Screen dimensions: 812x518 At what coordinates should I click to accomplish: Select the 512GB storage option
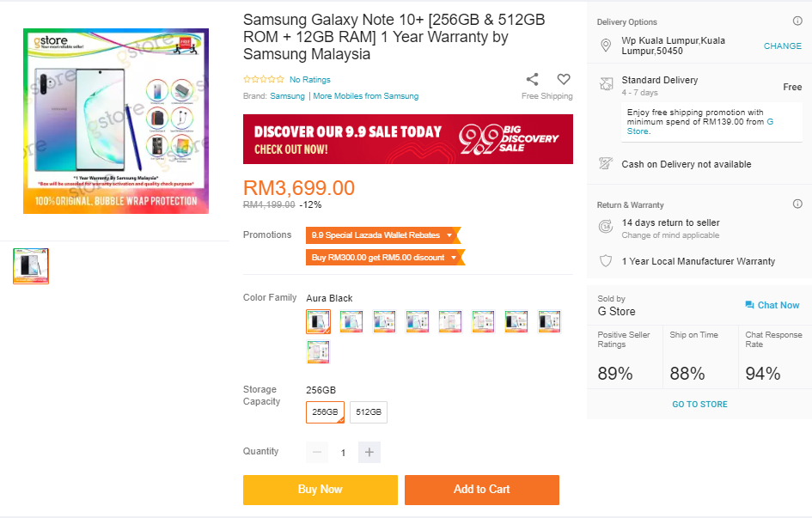click(x=369, y=412)
